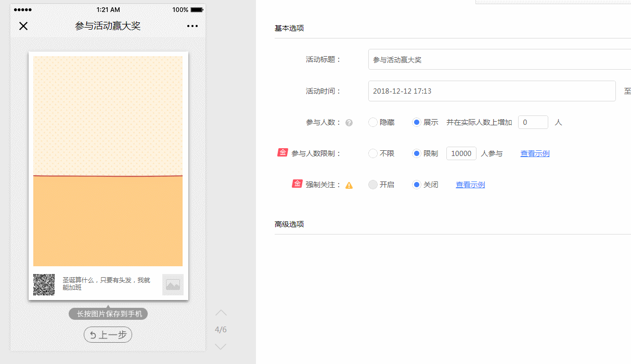The image size is (631, 364).
Task: Click the 活动标题 input field
Action: coord(499,59)
